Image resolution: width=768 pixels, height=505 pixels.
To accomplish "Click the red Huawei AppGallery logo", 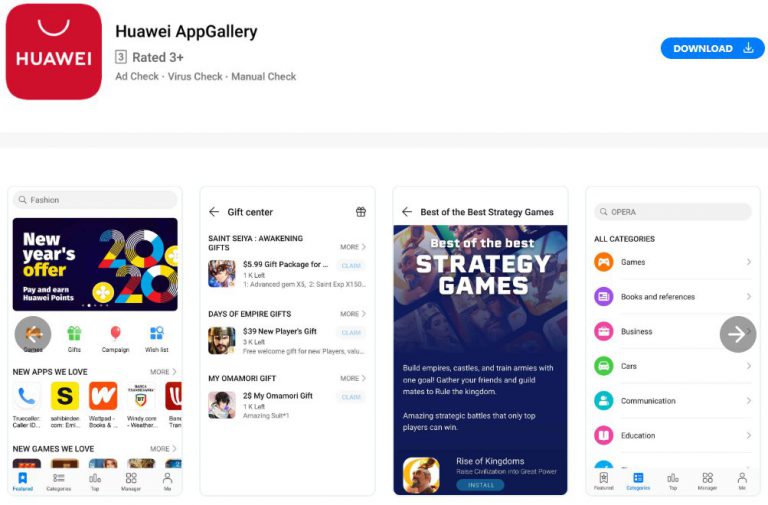I will [x=53, y=51].
